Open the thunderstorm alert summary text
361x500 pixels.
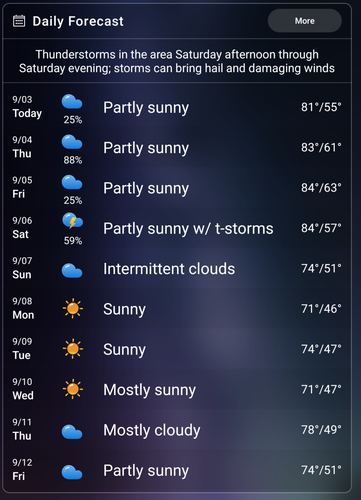pyautogui.click(x=177, y=61)
